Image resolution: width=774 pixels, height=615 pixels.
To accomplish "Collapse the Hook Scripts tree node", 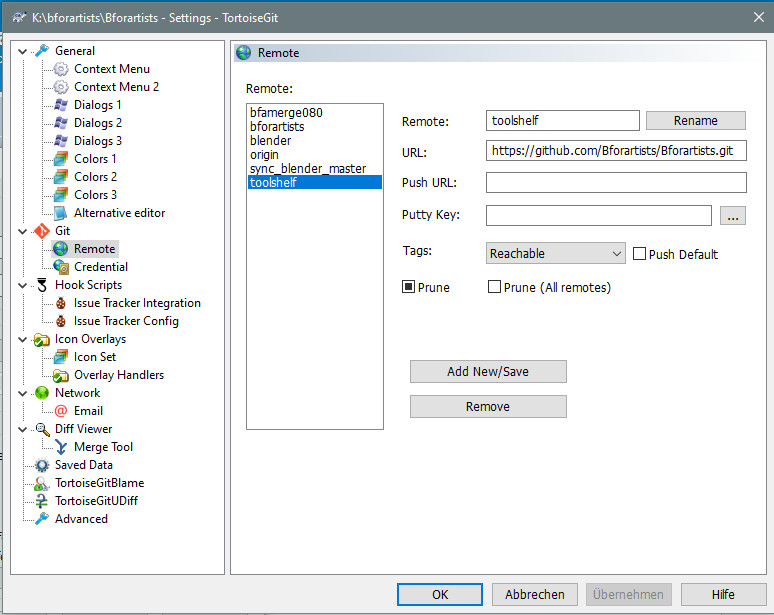I will click(x=23, y=285).
